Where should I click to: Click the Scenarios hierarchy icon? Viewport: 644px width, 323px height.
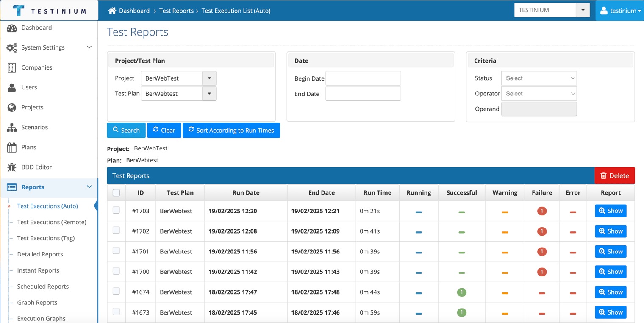click(12, 127)
